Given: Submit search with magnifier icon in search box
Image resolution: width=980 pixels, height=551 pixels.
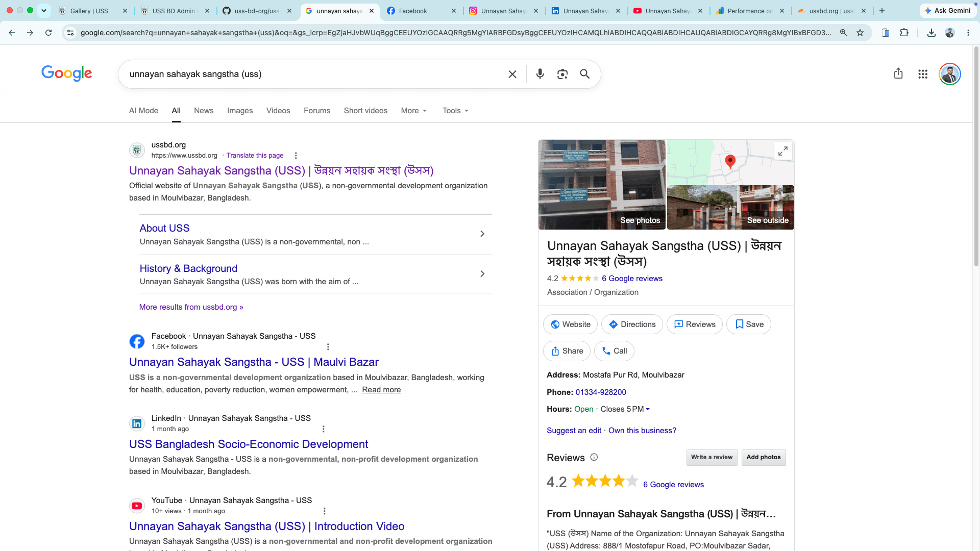Looking at the screenshot, I should (x=585, y=74).
